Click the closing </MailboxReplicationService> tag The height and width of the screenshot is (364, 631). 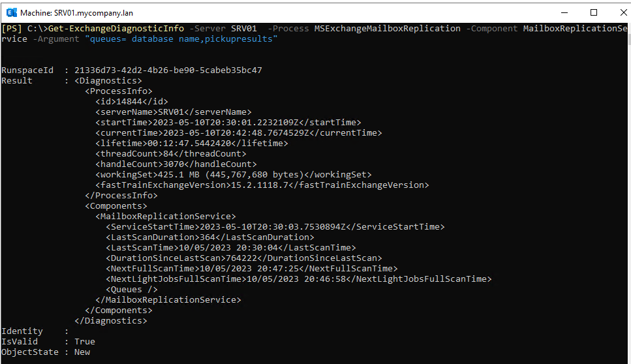[x=168, y=301]
